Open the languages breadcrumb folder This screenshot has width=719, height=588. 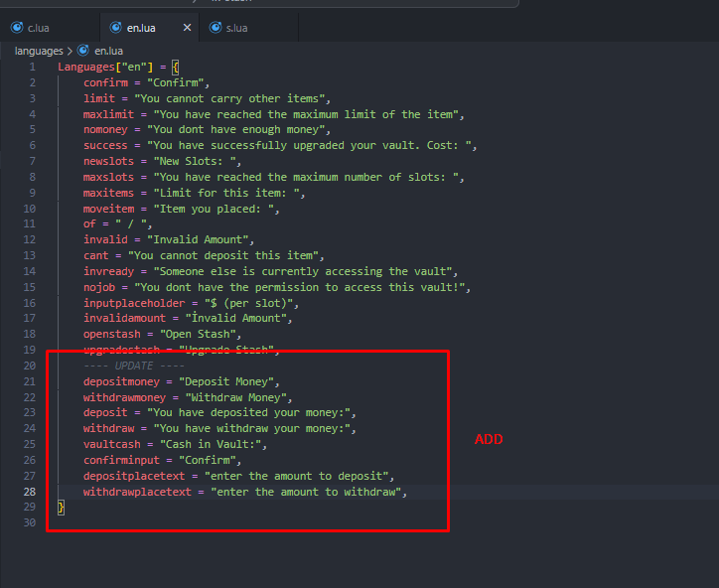click(39, 51)
